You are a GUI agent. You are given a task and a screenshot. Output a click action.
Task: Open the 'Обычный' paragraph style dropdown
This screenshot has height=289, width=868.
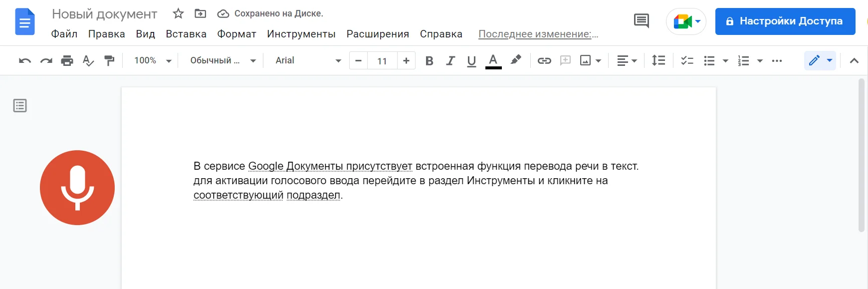point(222,61)
